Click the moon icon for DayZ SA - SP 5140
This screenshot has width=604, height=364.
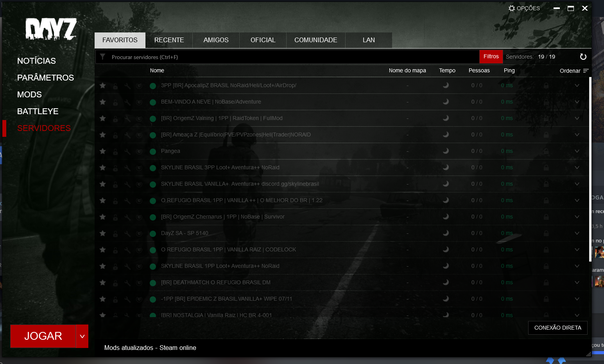point(446,233)
